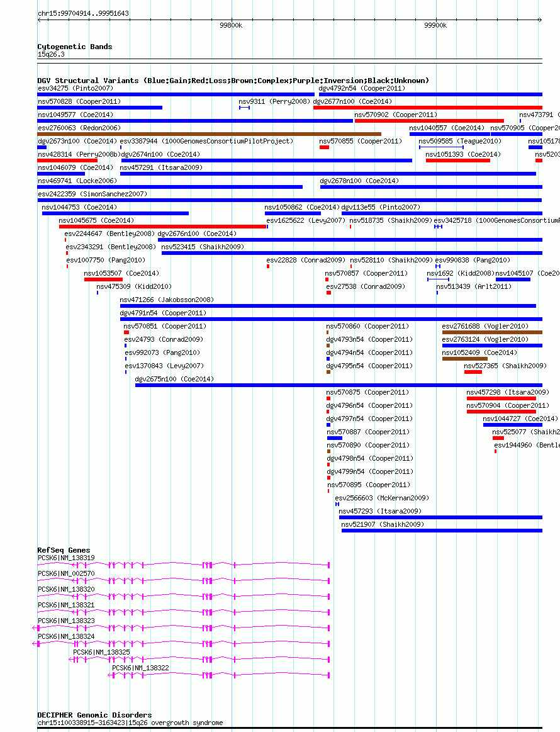Open esv2244647 (Bentley2008) label
This screenshot has height=732, width=560.
[x=109, y=234]
